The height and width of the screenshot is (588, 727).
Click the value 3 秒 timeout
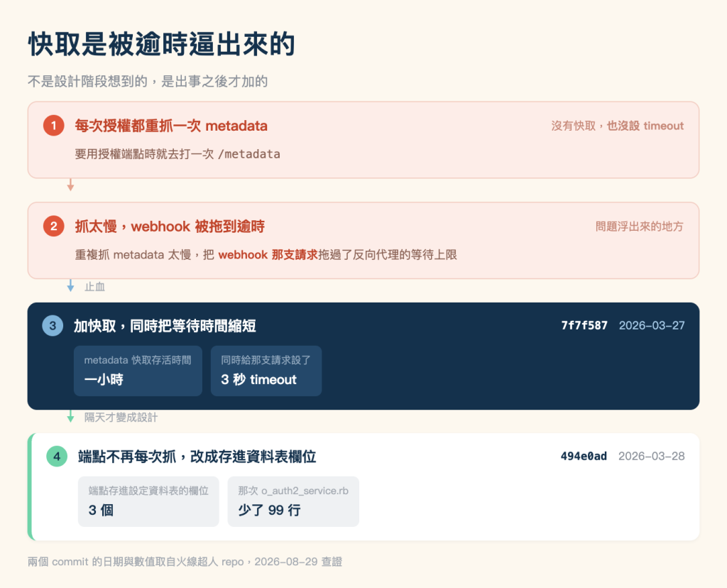click(x=258, y=379)
